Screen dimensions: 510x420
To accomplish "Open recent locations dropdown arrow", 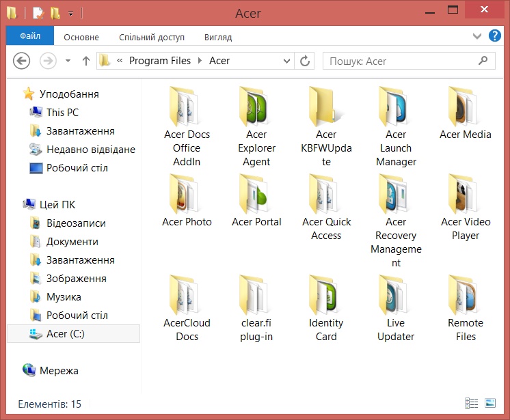I will coord(68,61).
